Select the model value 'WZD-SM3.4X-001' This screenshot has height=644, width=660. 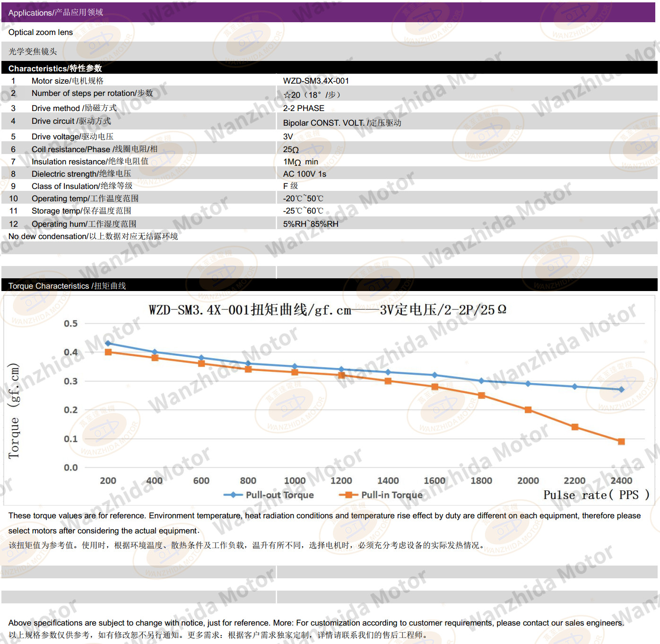(x=316, y=81)
